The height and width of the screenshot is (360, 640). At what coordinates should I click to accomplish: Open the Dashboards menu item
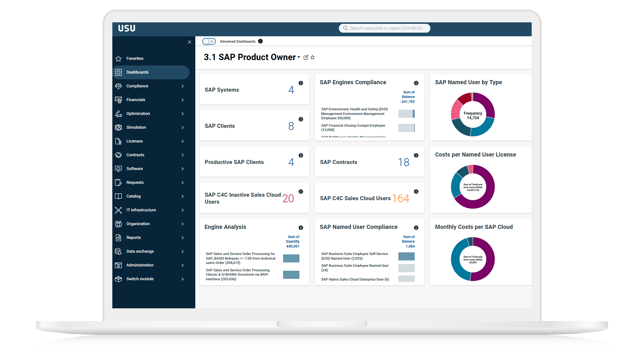pyautogui.click(x=151, y=72)
